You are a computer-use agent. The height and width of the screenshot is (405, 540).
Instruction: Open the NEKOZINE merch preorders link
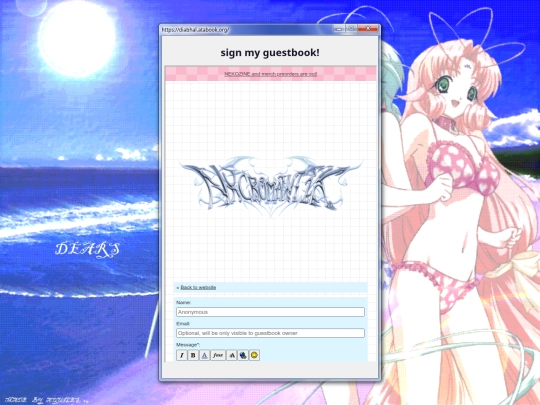(x=270, y=74)
